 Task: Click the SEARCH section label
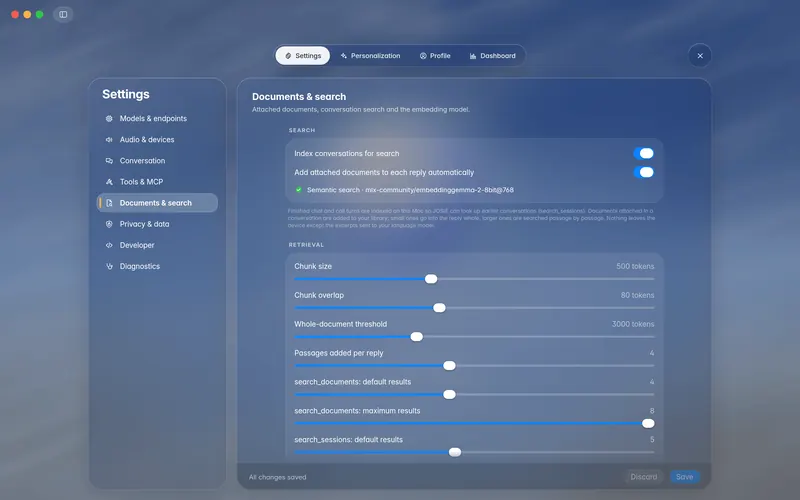[302, 130]
